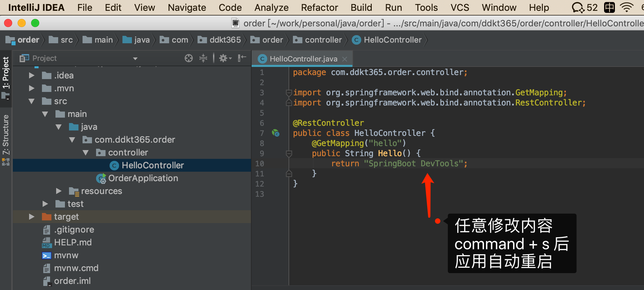This screenshot has height=290, width=644.
Task: Expand the test folder
Action: point(45,204)
